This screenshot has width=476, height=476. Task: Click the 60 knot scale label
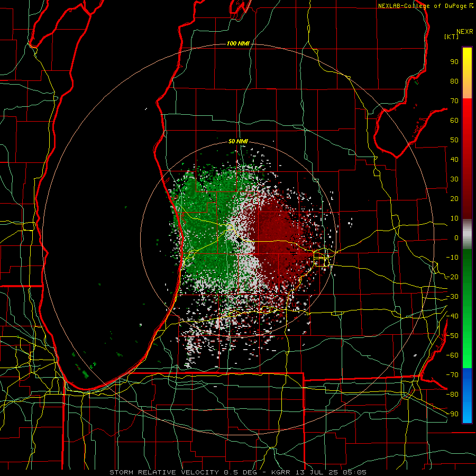tap(454, 120)
